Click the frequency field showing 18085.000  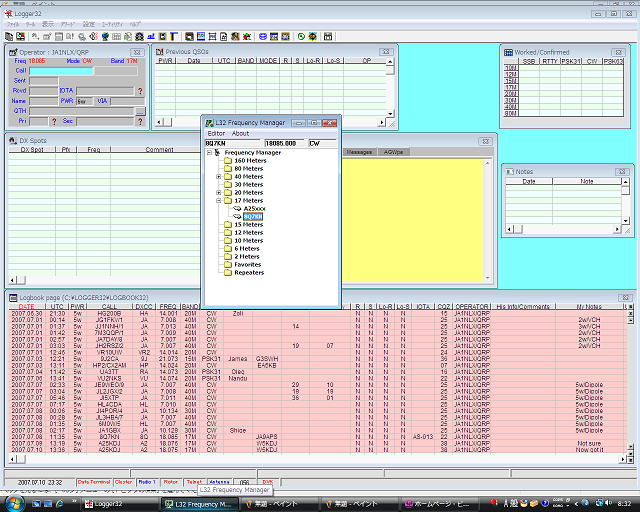[x=284, y=143]
